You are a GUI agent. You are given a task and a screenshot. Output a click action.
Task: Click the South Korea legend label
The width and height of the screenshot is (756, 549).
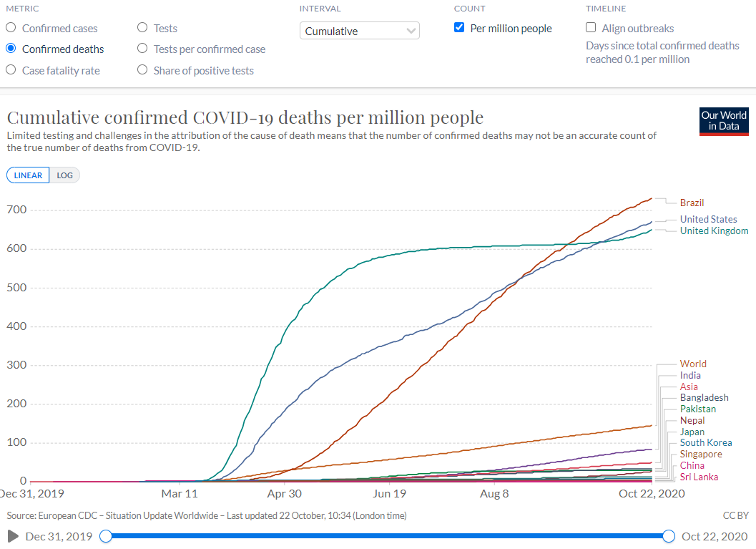click(x=706, y=443)
